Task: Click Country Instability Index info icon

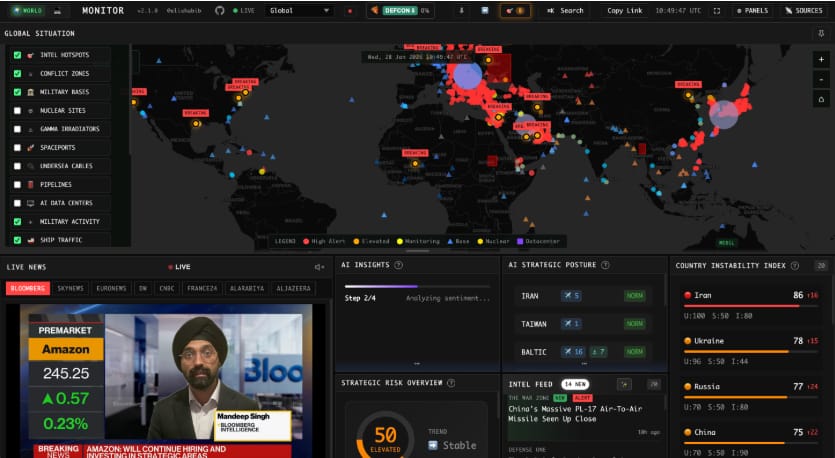Action: [796, 265]
